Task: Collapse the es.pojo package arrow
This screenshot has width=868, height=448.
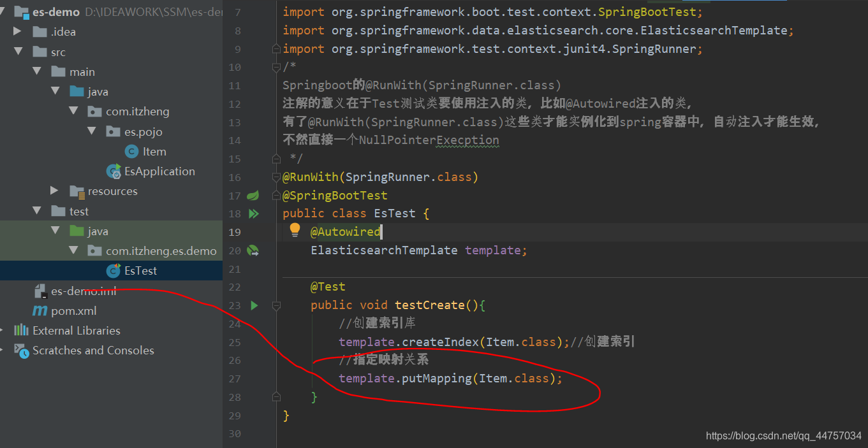Action: pos(92,131)
